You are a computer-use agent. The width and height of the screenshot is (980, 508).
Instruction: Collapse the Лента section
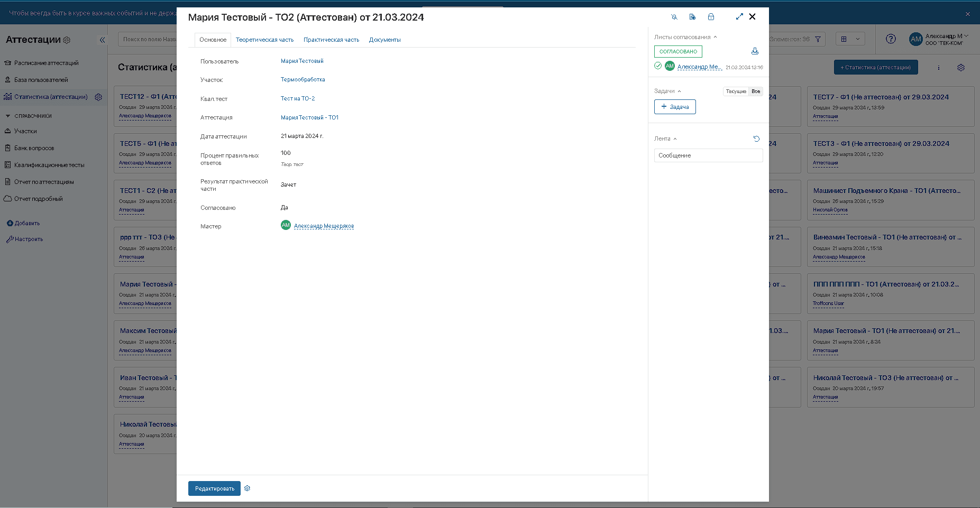675,138
